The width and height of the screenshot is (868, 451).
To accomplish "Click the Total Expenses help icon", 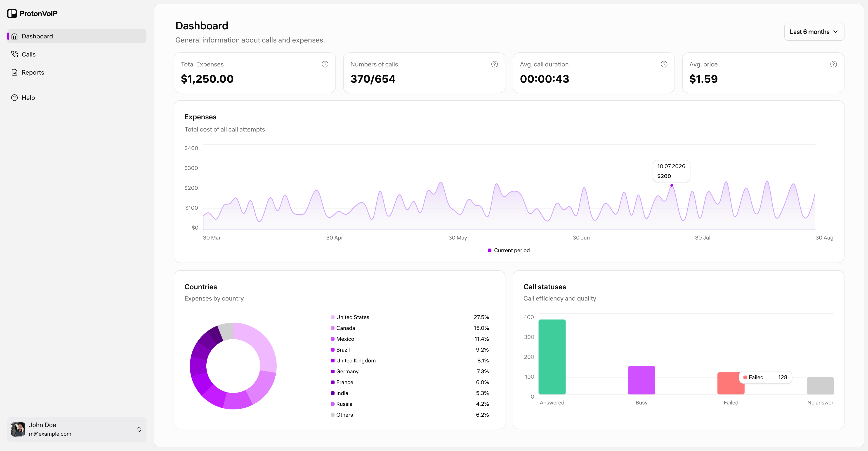I will point(325,64).
